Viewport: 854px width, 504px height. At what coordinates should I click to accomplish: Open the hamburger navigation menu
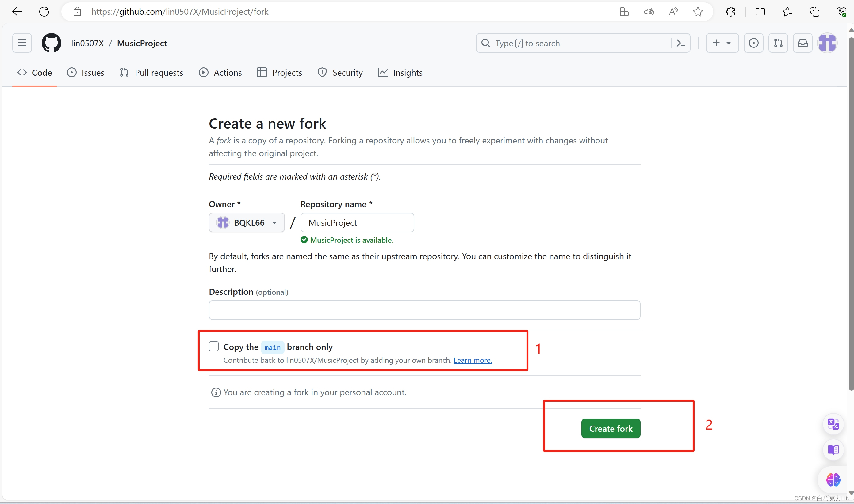point(22,43)
